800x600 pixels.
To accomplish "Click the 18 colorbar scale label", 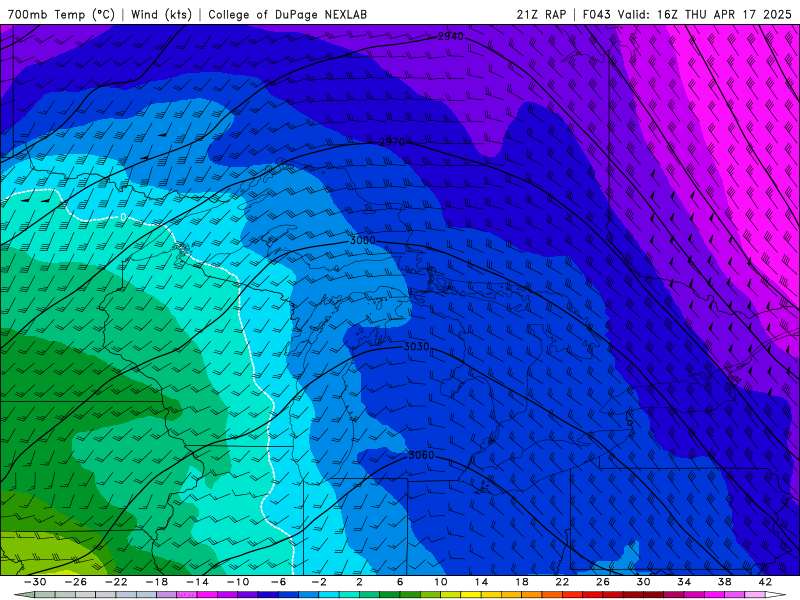I will (x=521, y=582).
